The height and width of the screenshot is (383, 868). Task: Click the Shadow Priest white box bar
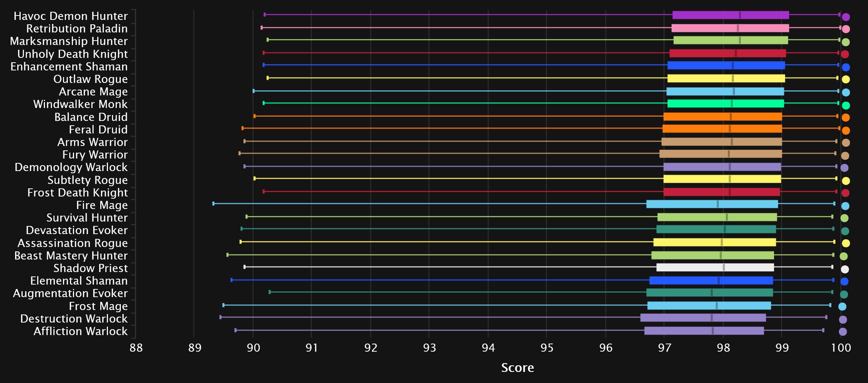pos(715,267)
